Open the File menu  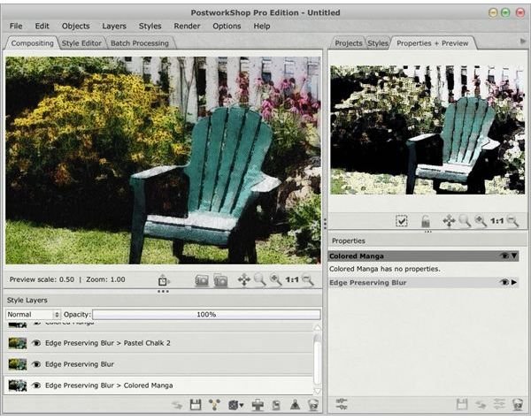16,26
